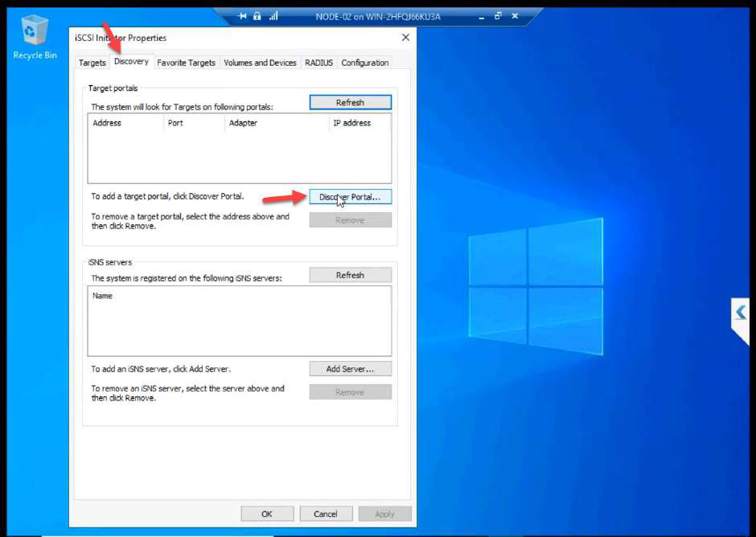Image resolution: width=756 pixels, height=537 pixels.
Task: Click Remove under Target portals
Action: [351, 220]
